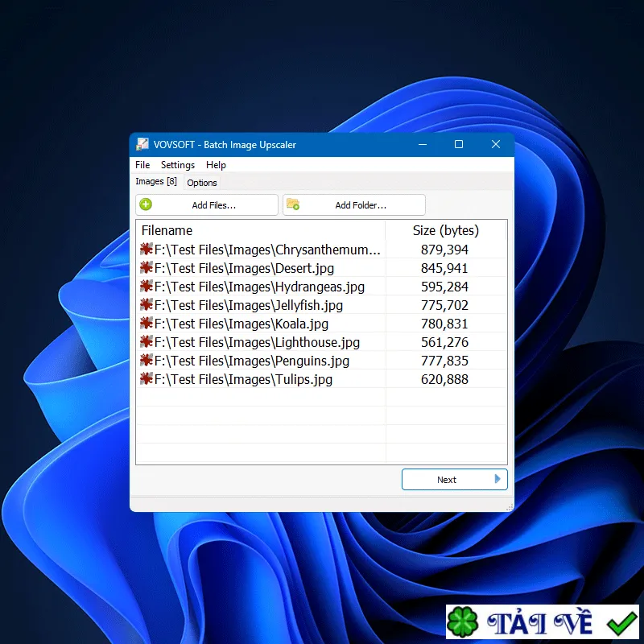Viewport: 644px width, 644px height.
Task: Open the File menu
Action: click(142, 165)
